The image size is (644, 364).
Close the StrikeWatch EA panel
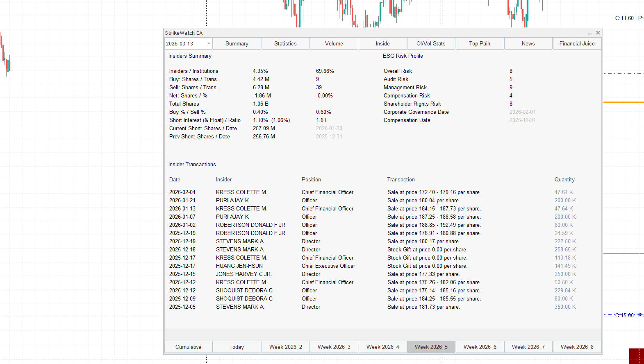[x=598, y=33]
